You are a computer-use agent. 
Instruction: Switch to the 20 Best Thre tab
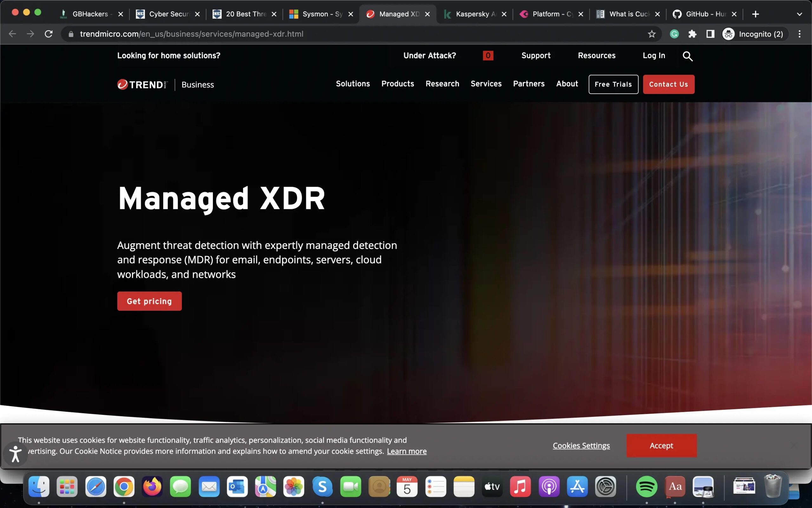(244, 14)
